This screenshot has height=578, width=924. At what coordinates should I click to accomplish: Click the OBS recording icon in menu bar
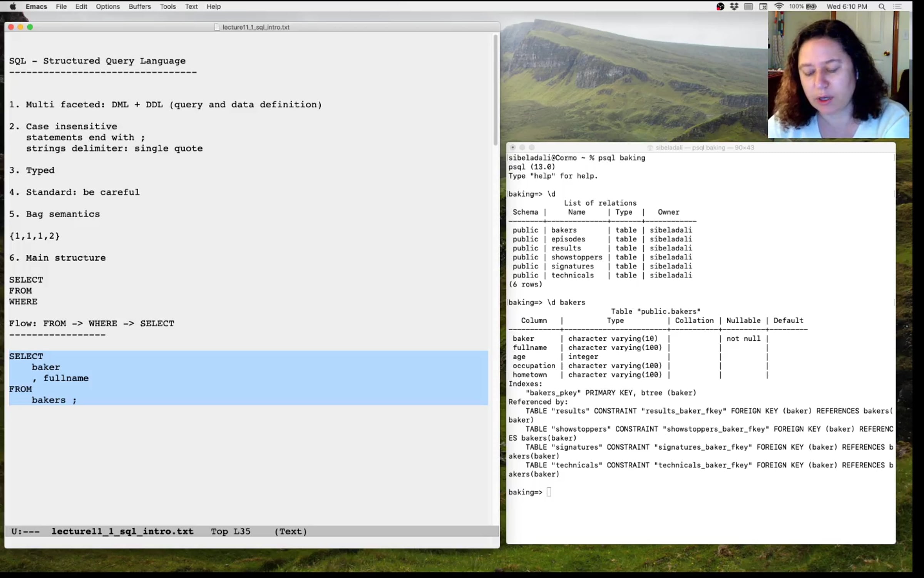(x=720, y=7)
